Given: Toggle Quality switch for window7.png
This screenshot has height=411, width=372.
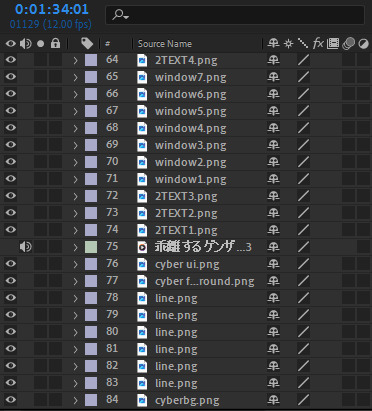Looking at the screenshot, I should pos(303,77).
